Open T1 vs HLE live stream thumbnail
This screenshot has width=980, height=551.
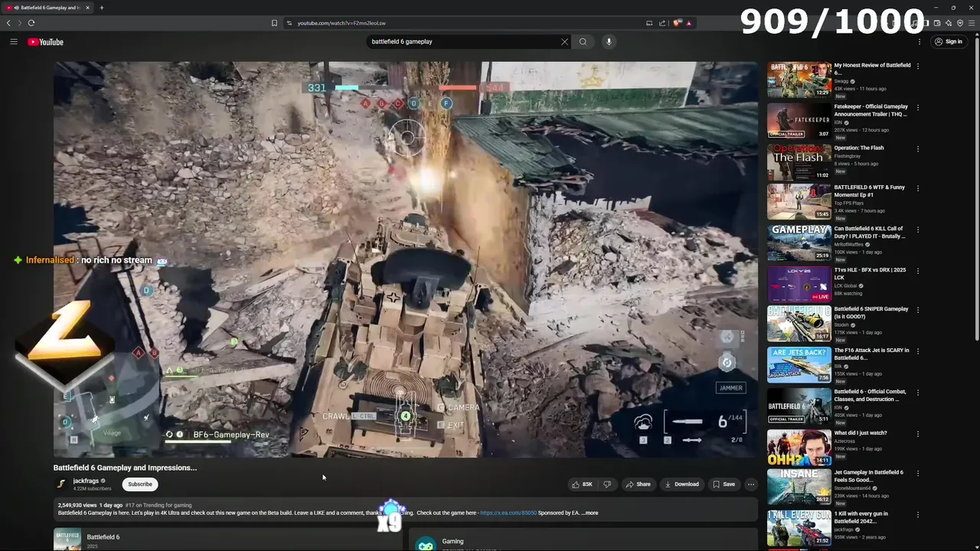coord(799,284)
